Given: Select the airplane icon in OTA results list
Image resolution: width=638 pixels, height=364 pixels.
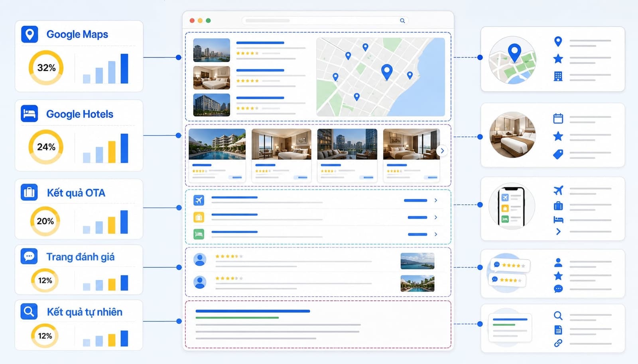Looking at the screenshot, I should pyautogui.click(x=199, y=200).
